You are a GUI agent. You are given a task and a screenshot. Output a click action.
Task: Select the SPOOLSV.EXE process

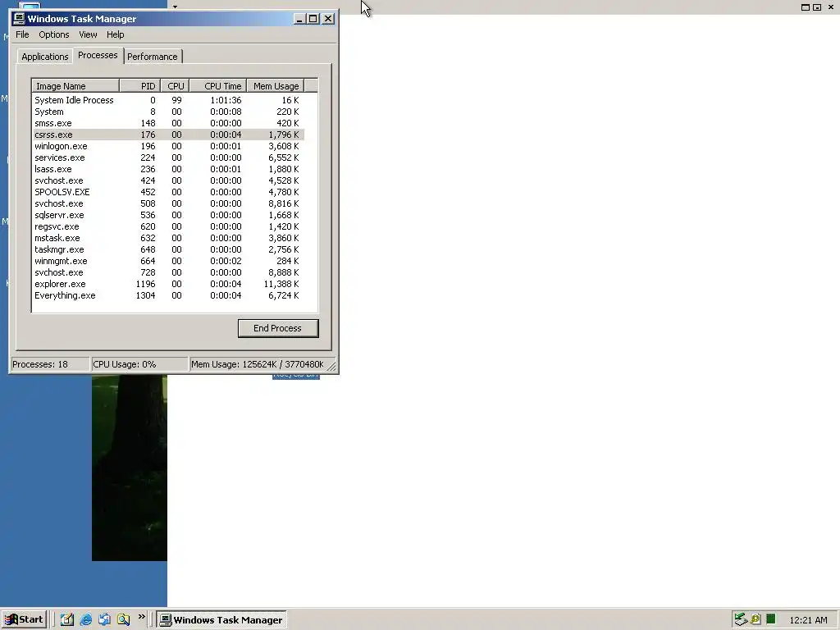(168, 192)
